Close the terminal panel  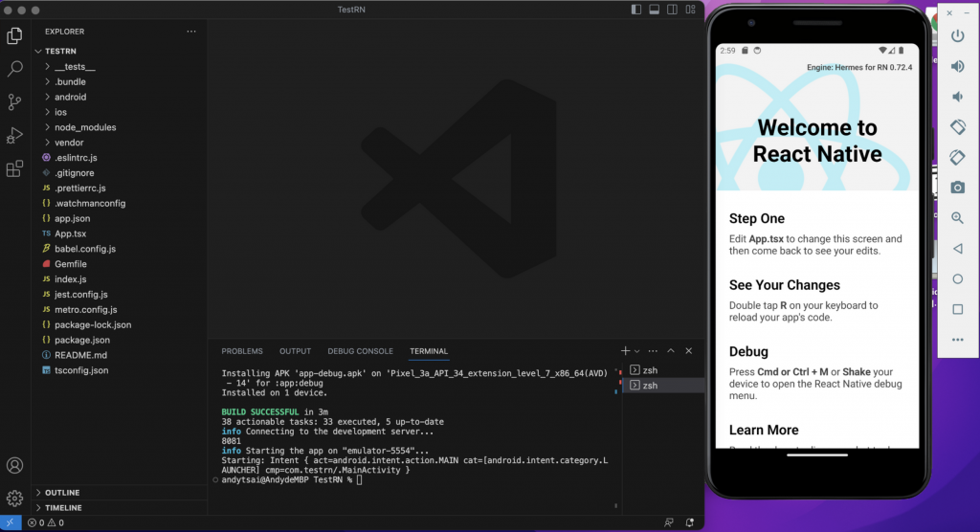click(689, 351)
